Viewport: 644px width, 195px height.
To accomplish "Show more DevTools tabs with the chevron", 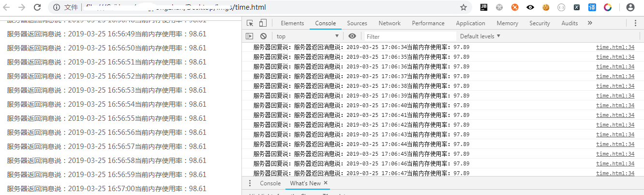I will 590,23.
